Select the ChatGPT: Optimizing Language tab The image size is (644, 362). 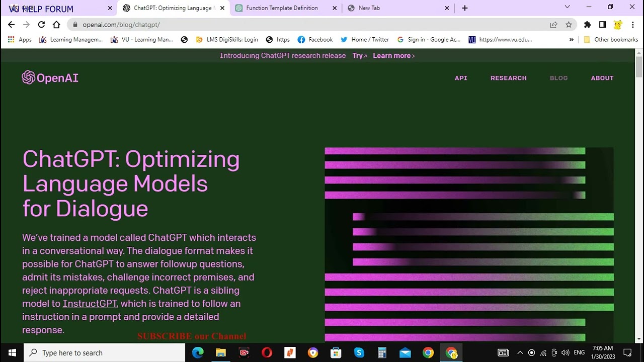click(173, 8)
